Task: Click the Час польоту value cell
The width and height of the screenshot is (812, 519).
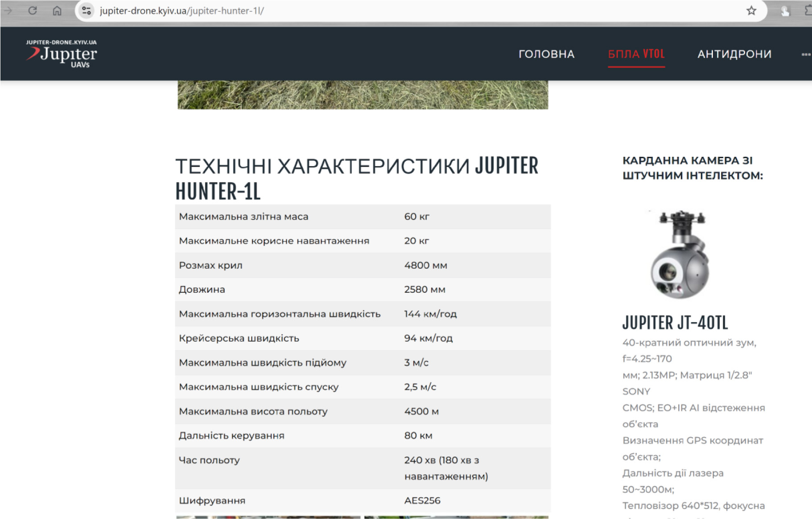Action: 446,468
